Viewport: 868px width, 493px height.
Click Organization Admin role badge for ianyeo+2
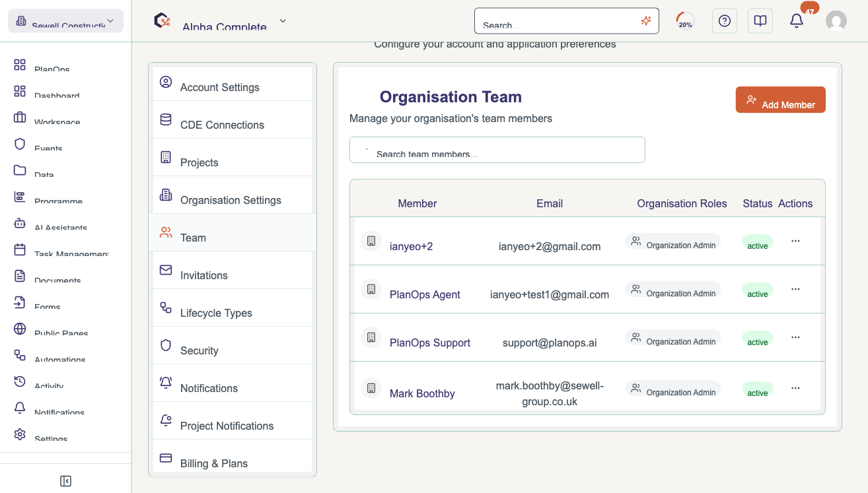[x=673, y=242]
